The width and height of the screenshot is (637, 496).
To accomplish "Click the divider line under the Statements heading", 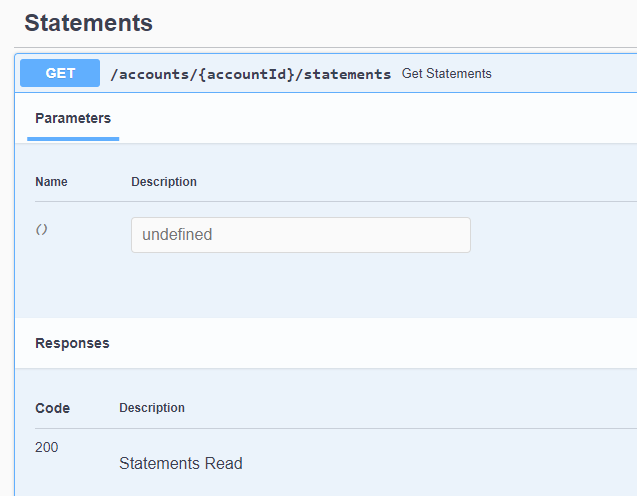I will click(x=325, y=48).
